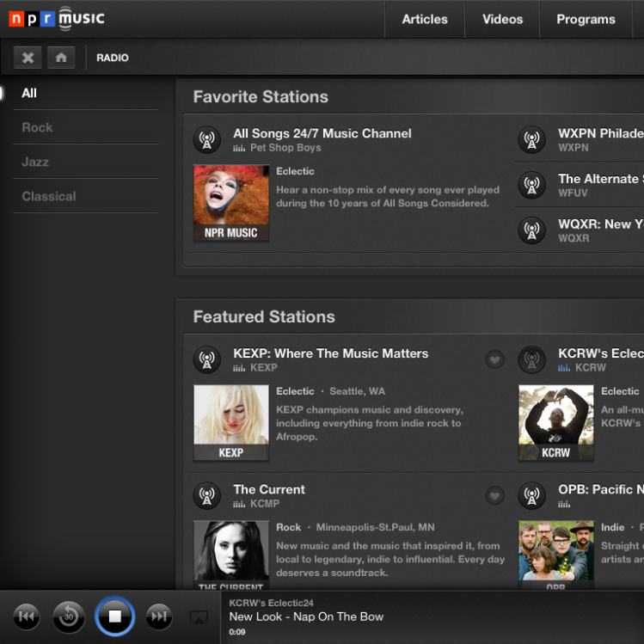Click KCRW's Eclectic24 now playing label
The width and height of the screenshot is (644, 644).
[271, 603]
